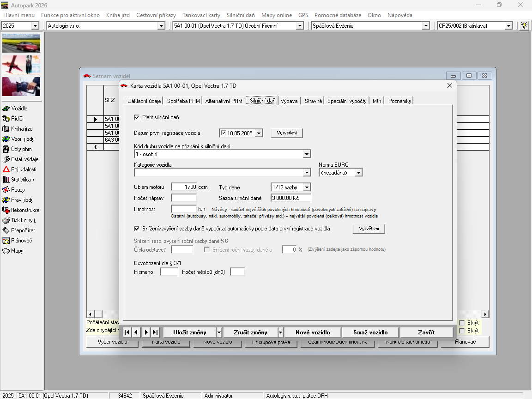532x399 pixels.
Task: Open Vozidla in the left sidebar
Action: point(19,109)
